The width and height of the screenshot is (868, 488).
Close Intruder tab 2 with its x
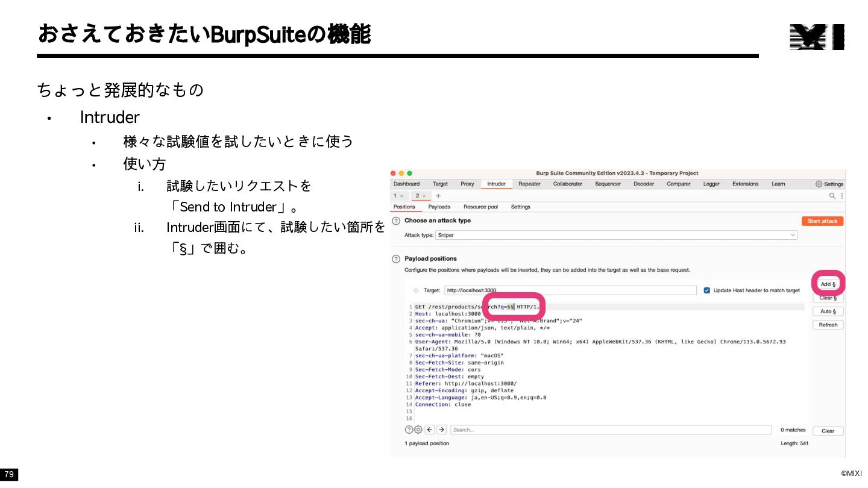[x=424, y=196]
